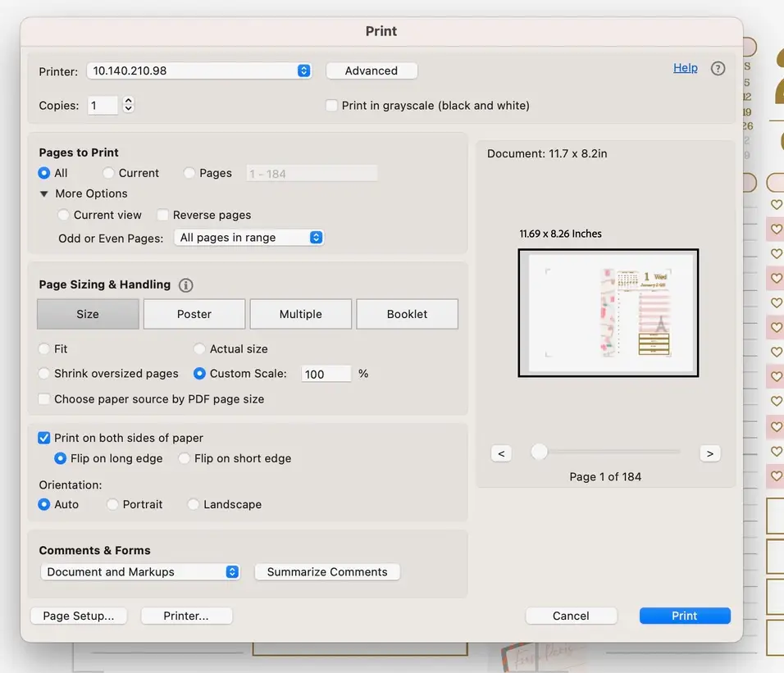
Task: Enable Choose paper source by PDF page size
Action: tap(43, 399)
